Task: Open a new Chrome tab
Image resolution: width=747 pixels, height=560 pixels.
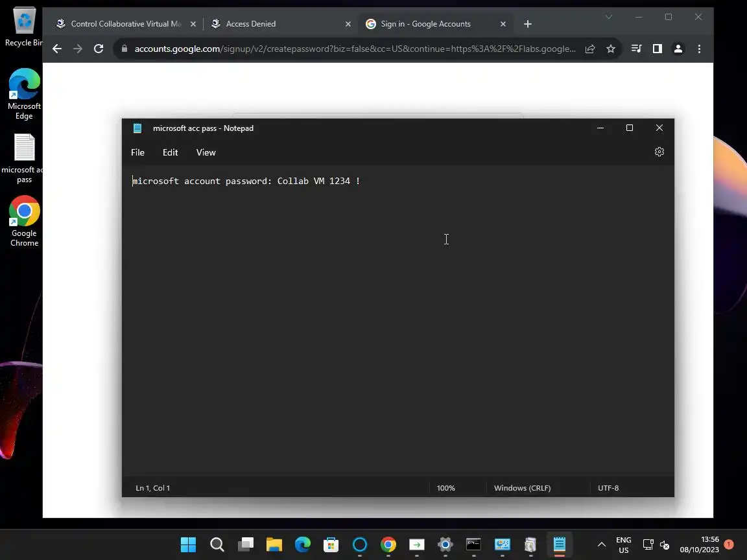Action: pos(527,24)
